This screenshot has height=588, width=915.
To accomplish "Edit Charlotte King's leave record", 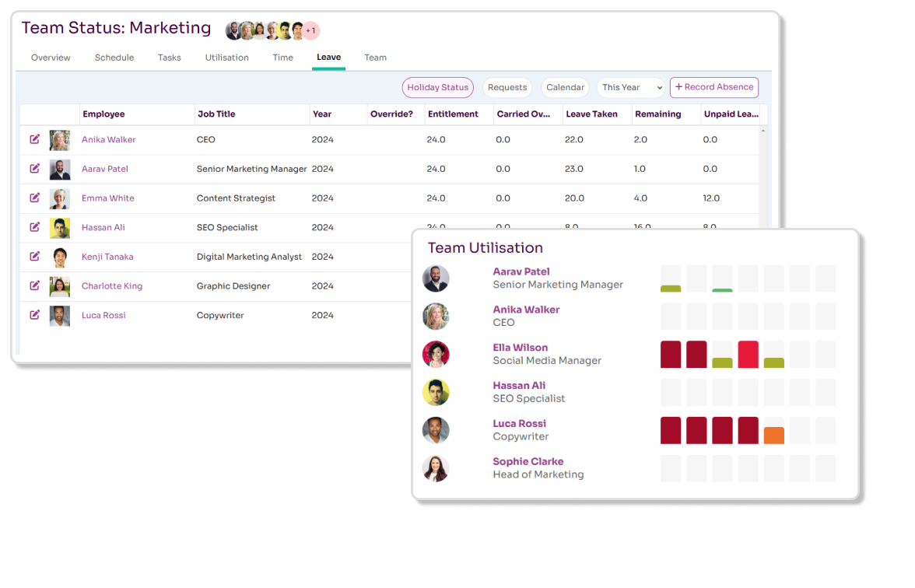I will [34, 285].
